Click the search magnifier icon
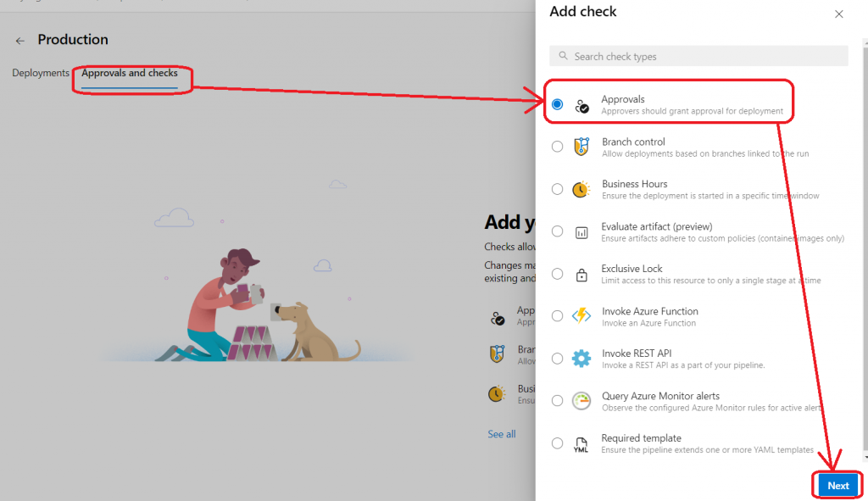Screen dimensions: 868x501 coord(563,56)
